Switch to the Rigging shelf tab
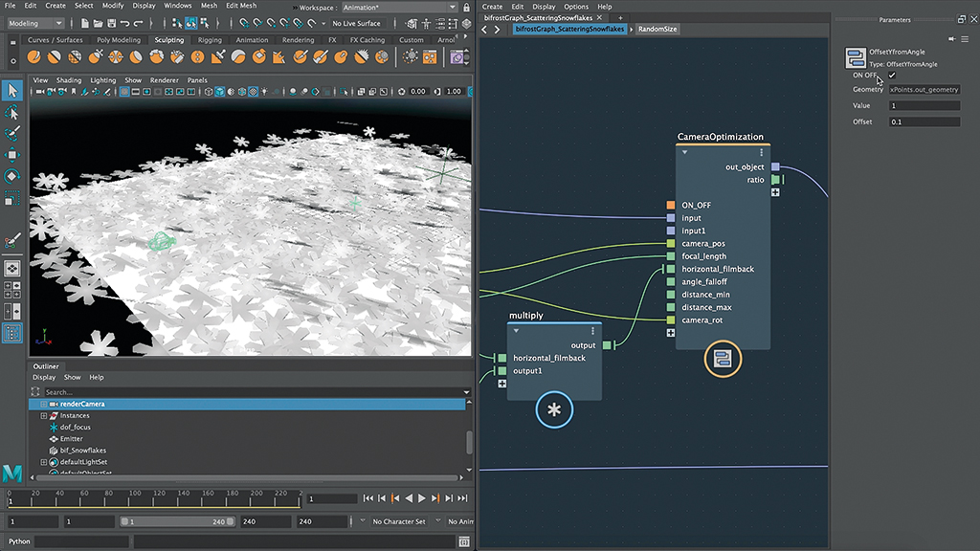The height and width of the screenshot is (551, 980). click(x=210, y=40)
